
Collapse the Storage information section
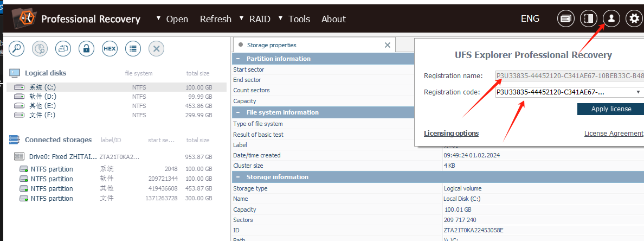[239, 177]
